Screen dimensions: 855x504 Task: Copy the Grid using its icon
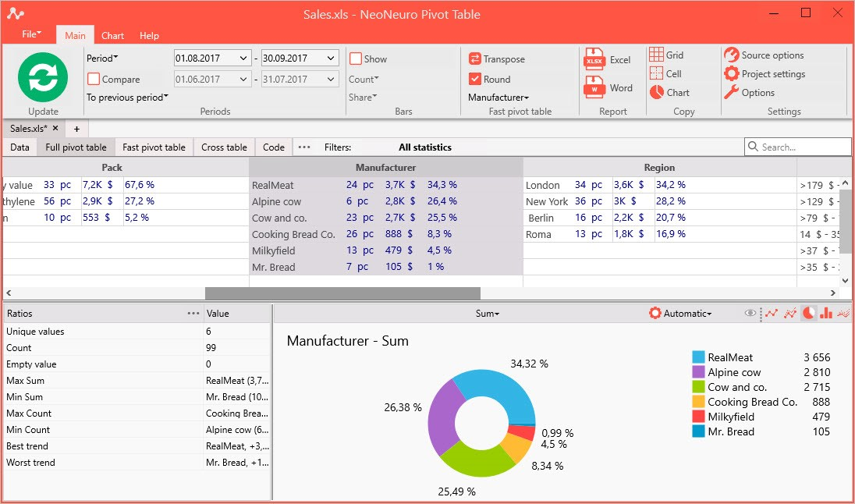(x=657, y=55)
